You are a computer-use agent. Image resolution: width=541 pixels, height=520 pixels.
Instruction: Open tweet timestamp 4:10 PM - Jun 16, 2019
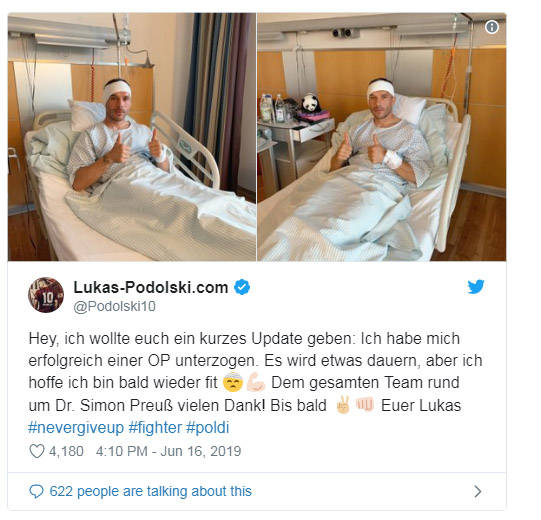coord(168,451)
